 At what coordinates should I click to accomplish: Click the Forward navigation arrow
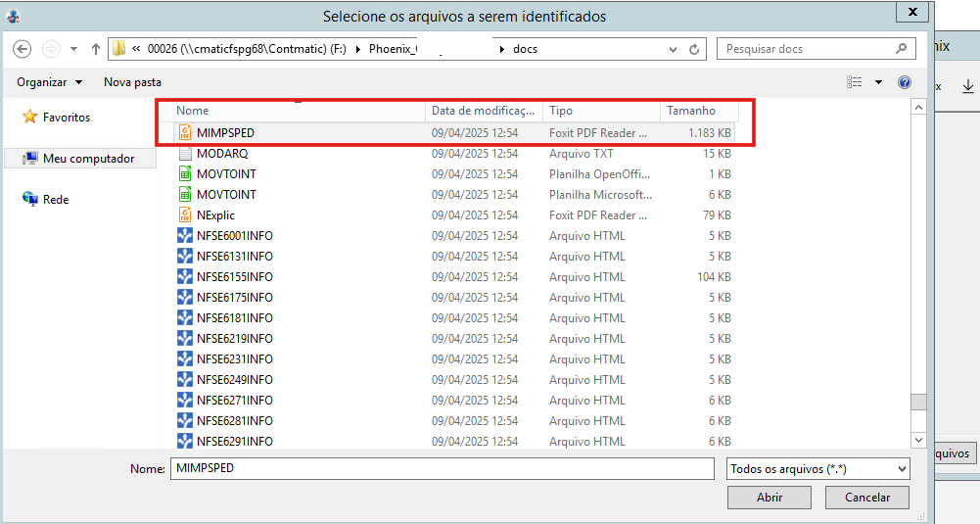click(x=51, y=49)
